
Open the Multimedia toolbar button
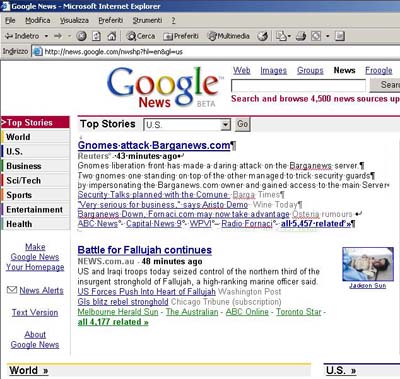(x=229, y=36)
